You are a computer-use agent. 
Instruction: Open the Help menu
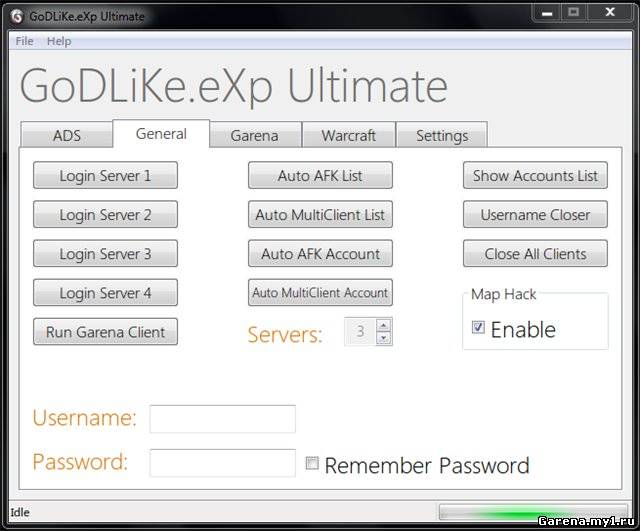[x=59, y=41]
